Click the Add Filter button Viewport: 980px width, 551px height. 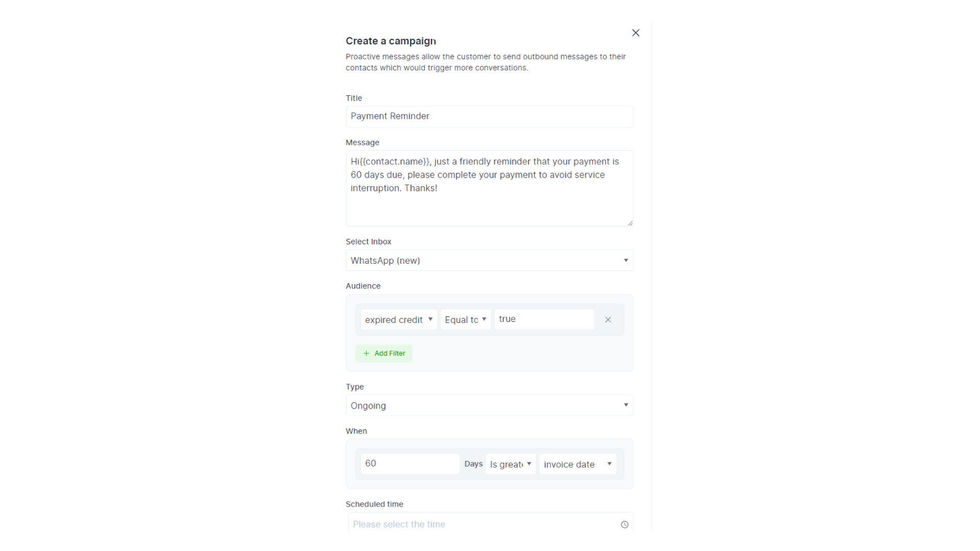point(384,354)
